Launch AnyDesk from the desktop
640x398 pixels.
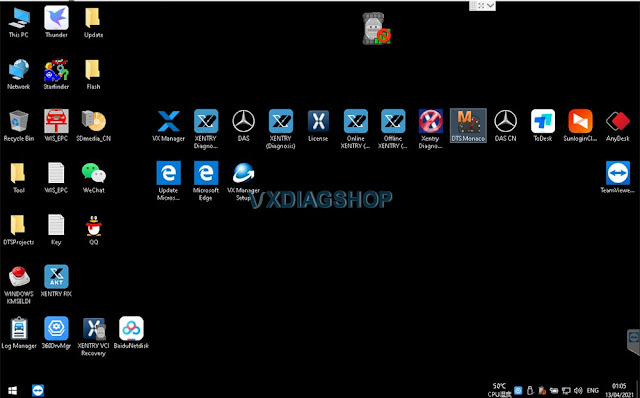pos(618,126)
